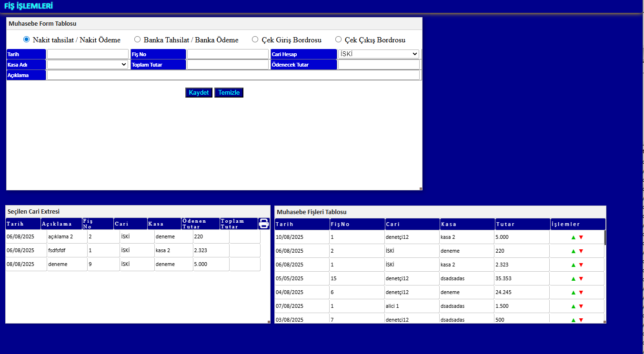
Task: Open the Kasa Adı dropdown
Action: click(x=87, y=65)
